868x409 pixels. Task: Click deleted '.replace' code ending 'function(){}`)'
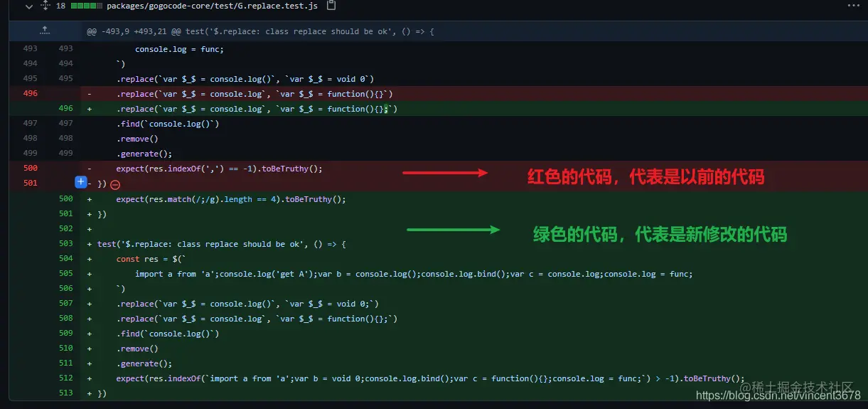254,94
